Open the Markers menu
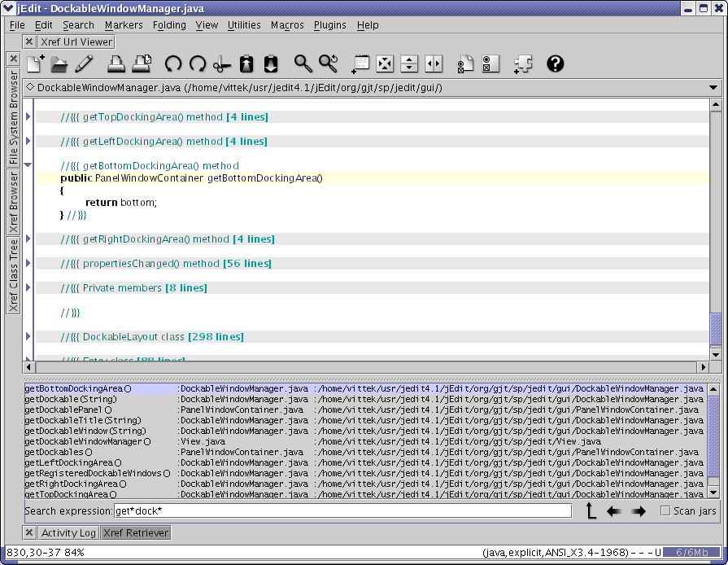 124,25
